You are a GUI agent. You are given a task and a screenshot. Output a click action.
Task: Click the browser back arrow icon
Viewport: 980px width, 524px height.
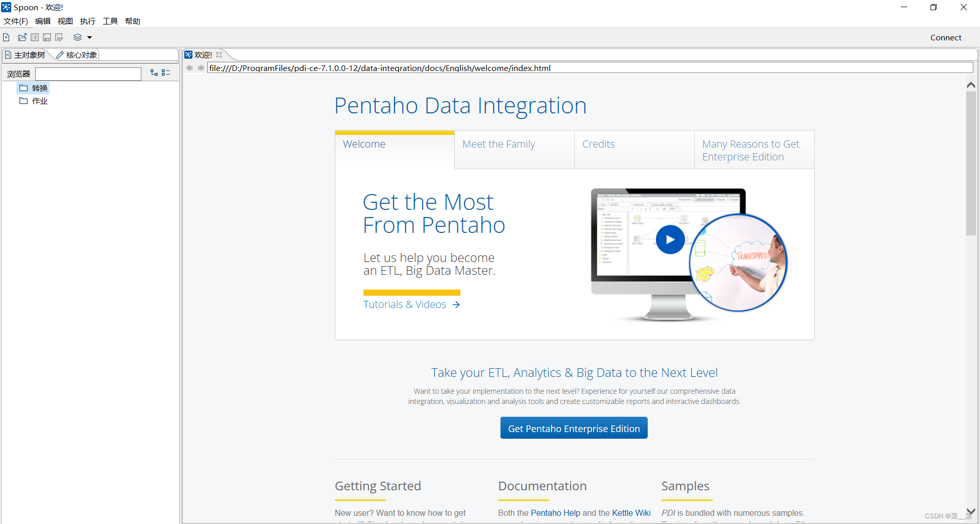click(189, 67)
